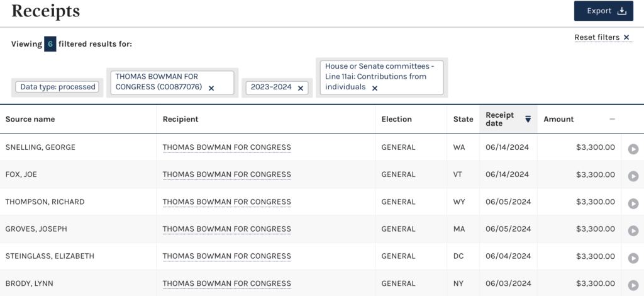The width and height of the screenshot is (644, 296).
Task: Show details arrow for STEINGLASS, ELIZABETH row
Action: click(x=633, y=258)
